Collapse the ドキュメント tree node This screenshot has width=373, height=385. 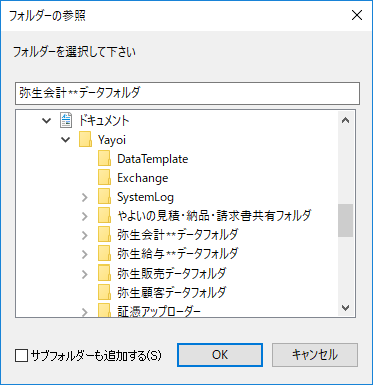point(47,121)
